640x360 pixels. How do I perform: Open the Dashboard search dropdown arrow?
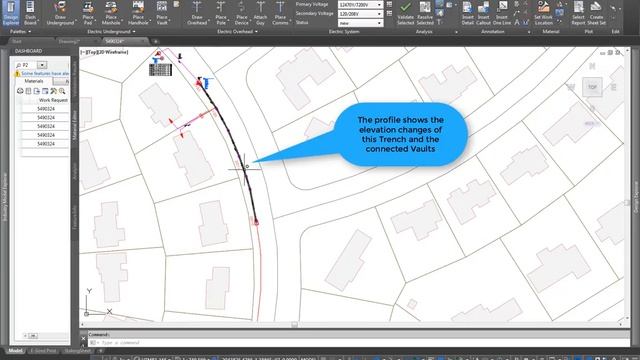[x=42, y=65]
